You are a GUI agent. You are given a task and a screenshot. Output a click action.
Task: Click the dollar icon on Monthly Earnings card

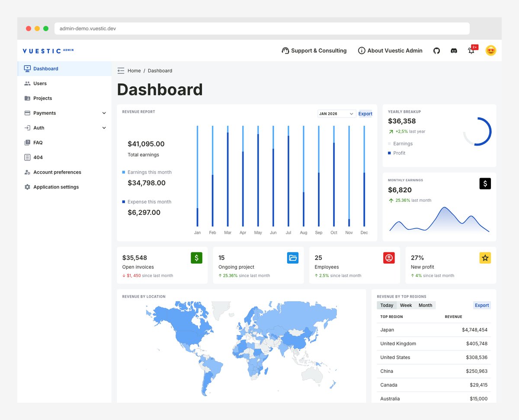[485, 183]
